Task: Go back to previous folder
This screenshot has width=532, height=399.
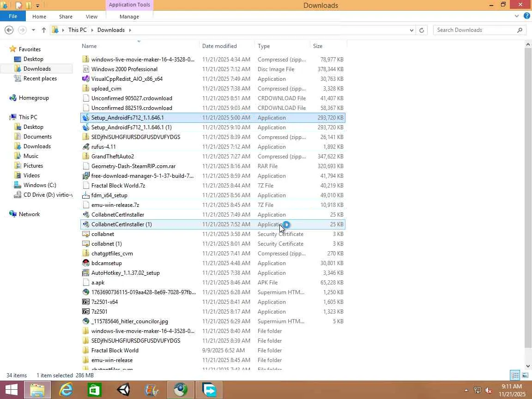Action: [9, 30]
